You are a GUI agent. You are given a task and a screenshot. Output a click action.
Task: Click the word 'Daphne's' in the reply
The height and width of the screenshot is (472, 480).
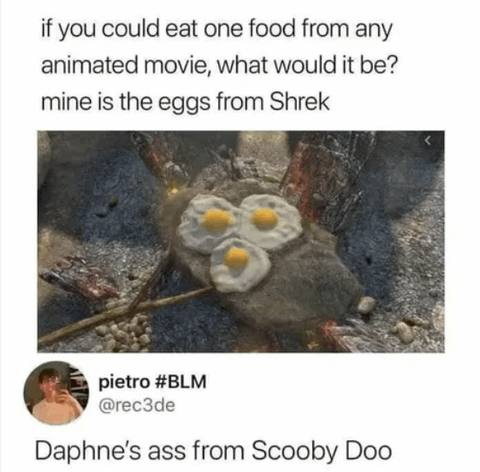tap(89, 451)
